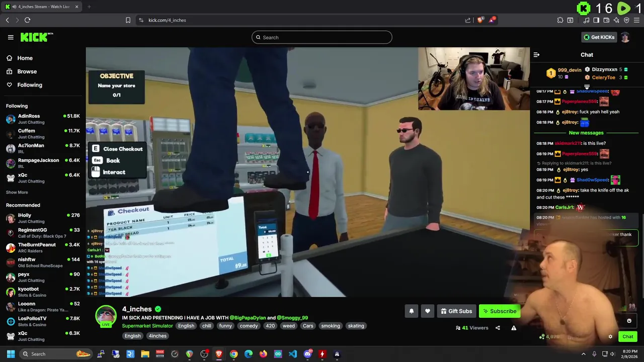The width and height of the screenshot is (644, 362).
Task: Open Visual Studio Code from taskbar
Action: tap(293, 354)
